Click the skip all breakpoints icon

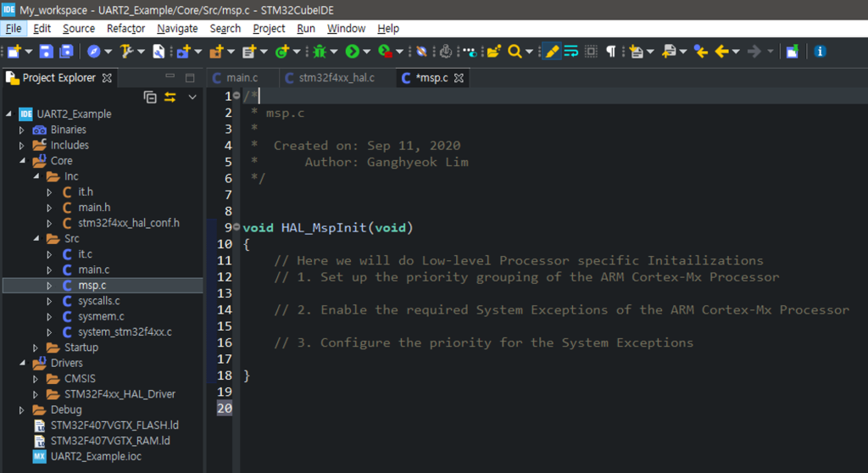coord(421,52)
